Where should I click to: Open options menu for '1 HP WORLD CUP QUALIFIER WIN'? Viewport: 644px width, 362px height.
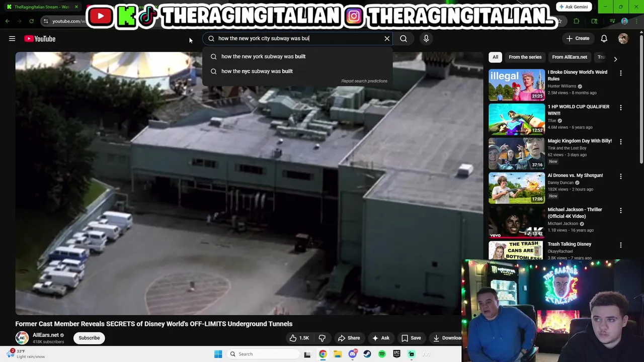(621, 108)
